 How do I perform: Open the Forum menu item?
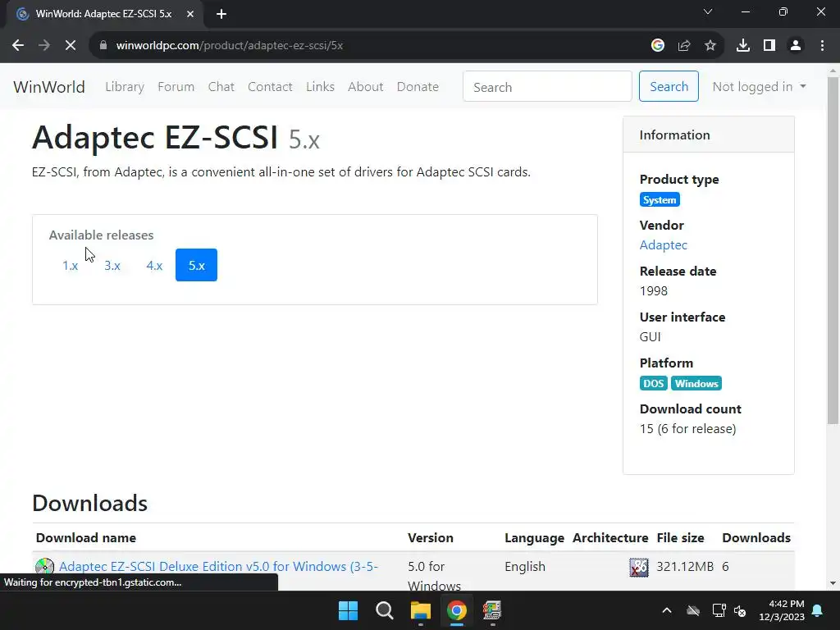(x=176, y=87)
